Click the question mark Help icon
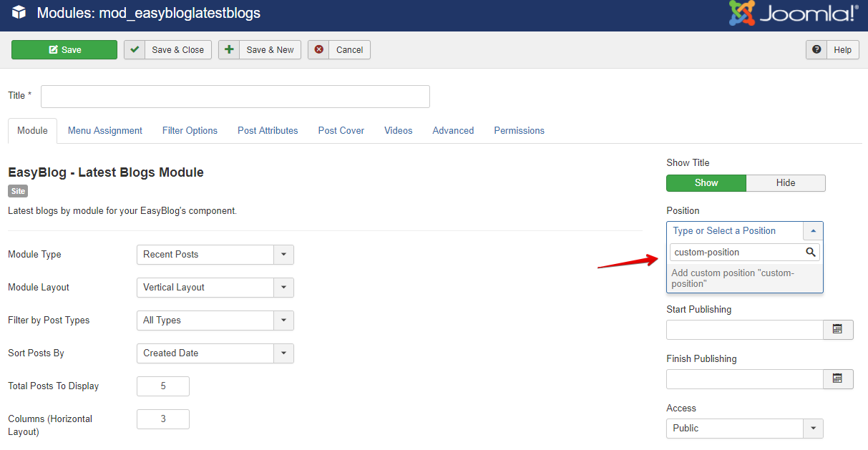This screenshot has height=450, width=868. [x=816, y=50]
